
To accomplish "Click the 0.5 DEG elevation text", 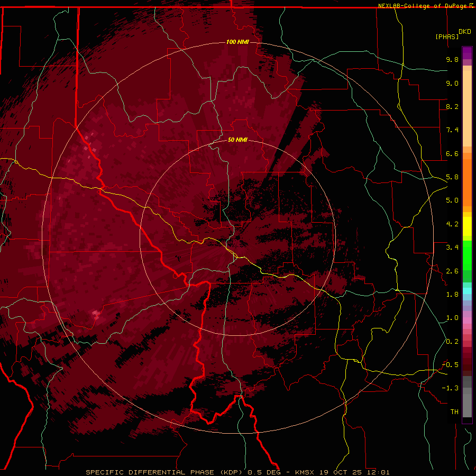I will pos(264,472).
